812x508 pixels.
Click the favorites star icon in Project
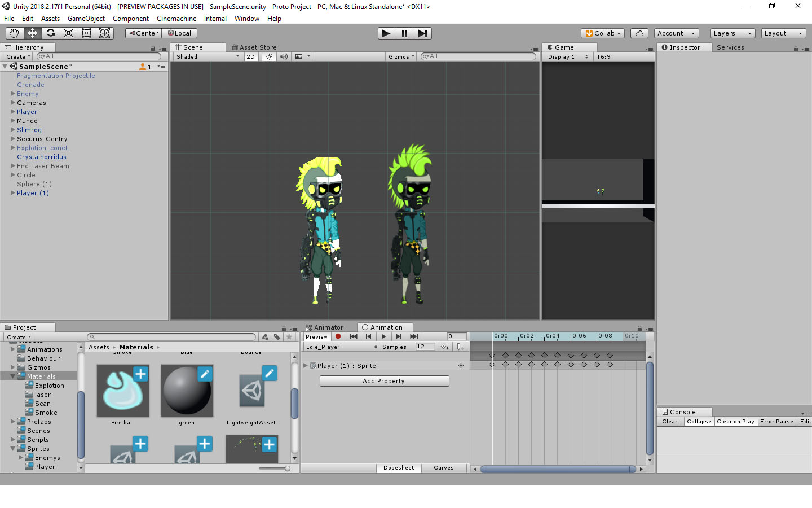[x=289, y=337]
